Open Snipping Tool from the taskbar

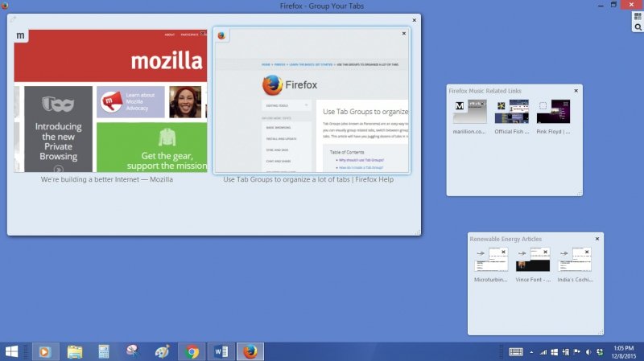[x=132, y=351]
